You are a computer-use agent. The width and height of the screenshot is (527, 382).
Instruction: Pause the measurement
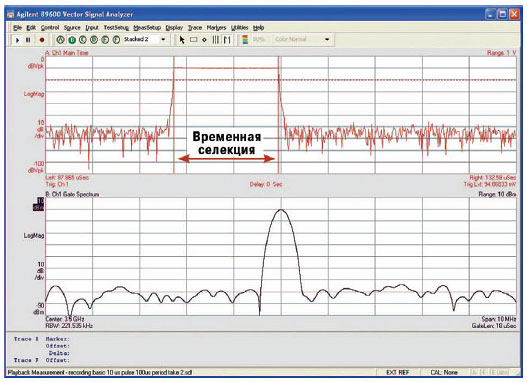(x=28, y=40)
